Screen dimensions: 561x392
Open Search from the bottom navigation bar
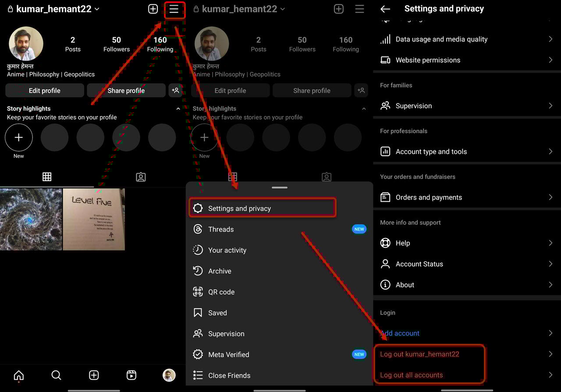pos(56,375)
